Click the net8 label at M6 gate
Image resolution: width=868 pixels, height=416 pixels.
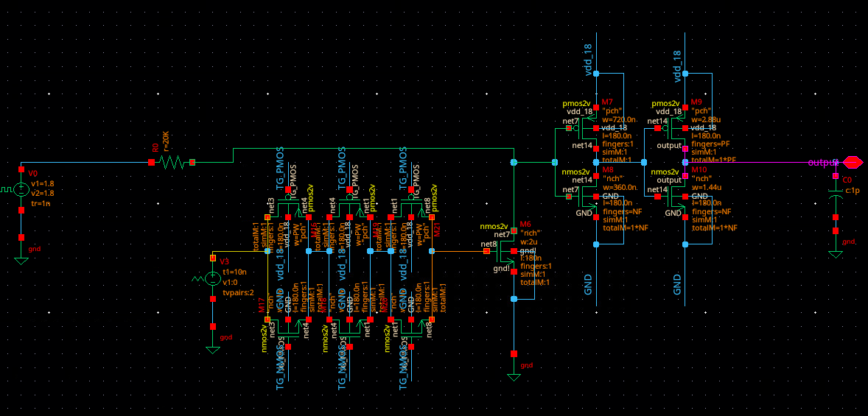pyautogui.click(x=489, y=244)
